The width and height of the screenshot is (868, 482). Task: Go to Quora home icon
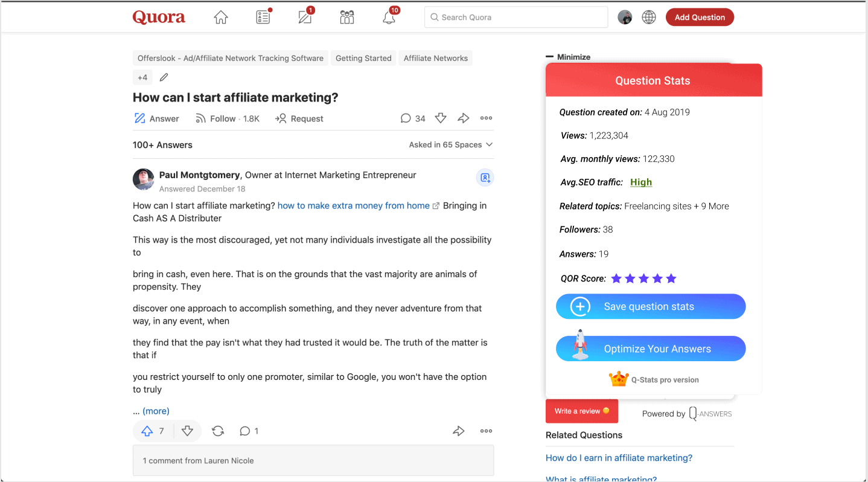(221, 18)
